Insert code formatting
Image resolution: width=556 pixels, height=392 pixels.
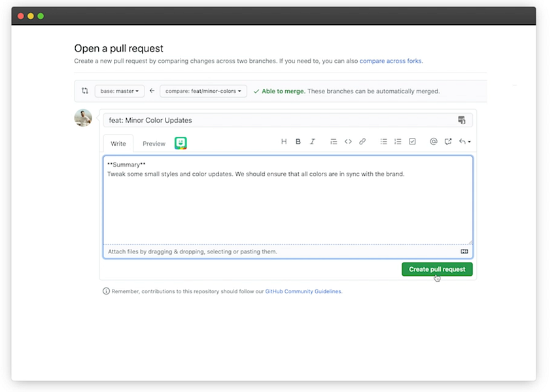coord(348,142)
